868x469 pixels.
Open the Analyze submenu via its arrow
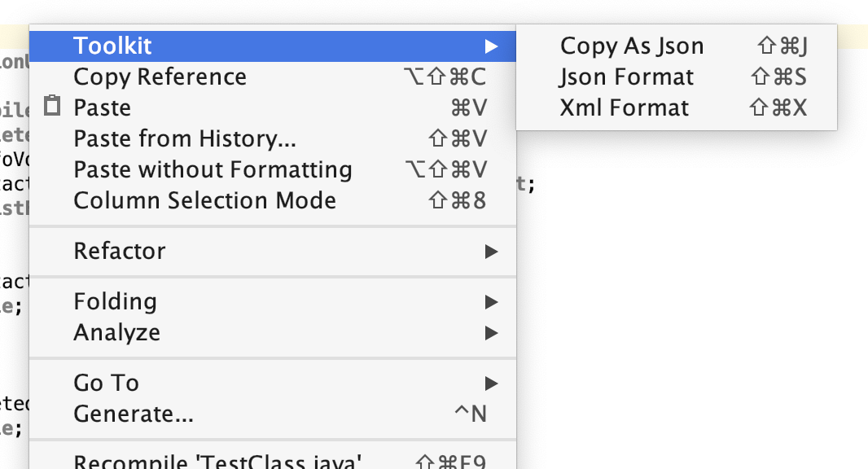coord(492,332)
